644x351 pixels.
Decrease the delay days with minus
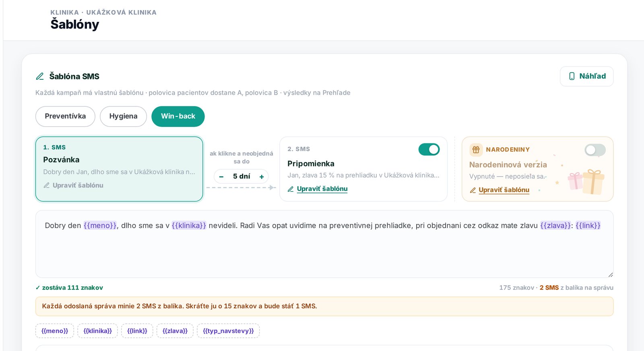(221, 177)
